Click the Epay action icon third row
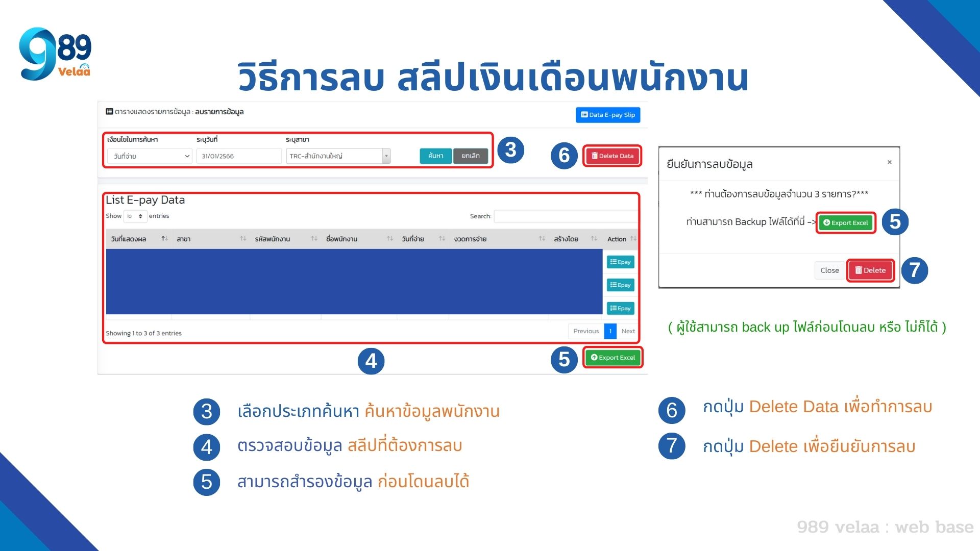Viewport: 980px width, 551px height. pos(619,309)
